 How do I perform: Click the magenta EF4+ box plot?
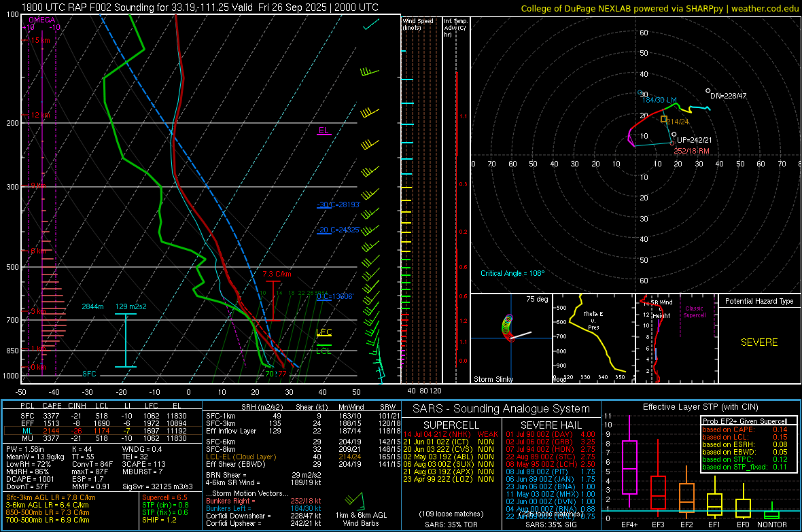(x=629, y=461)
